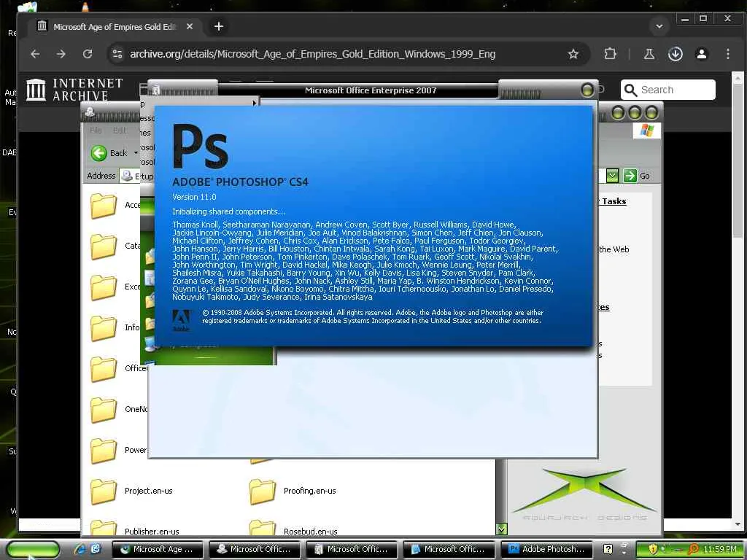Click the Tasks header in Explorer side panel
This screenshot has height=560, width=747.
click(x=614, y=201)
